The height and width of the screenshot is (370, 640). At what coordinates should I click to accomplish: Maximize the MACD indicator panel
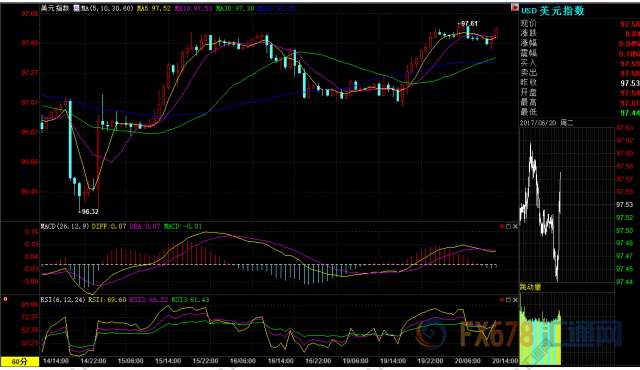coord(508,226)
